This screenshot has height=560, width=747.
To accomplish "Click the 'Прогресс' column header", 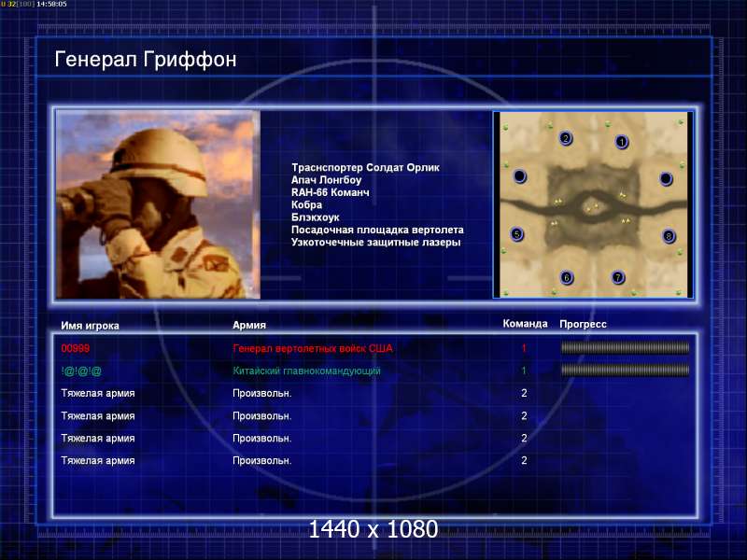I will click(583, 324).
